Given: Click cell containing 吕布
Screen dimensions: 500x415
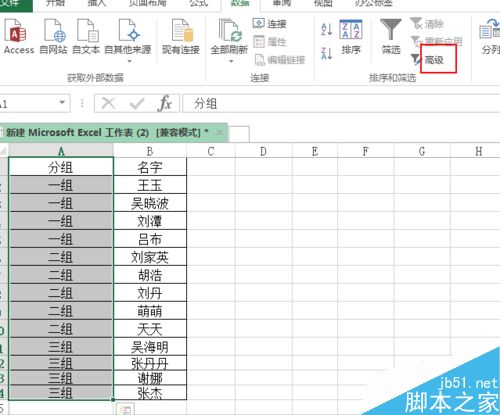Looking at the screenshot, I should (150, 239).
